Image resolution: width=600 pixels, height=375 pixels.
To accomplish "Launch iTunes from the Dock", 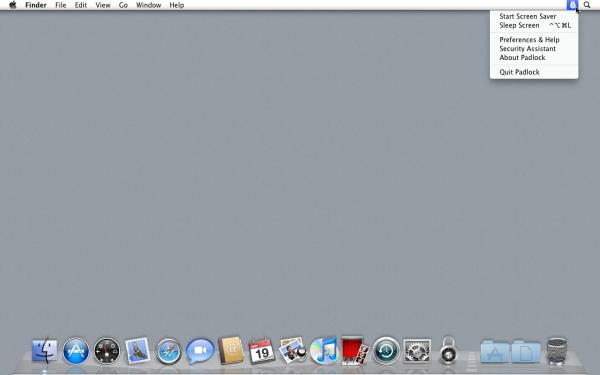I will (x=324, y=351).
